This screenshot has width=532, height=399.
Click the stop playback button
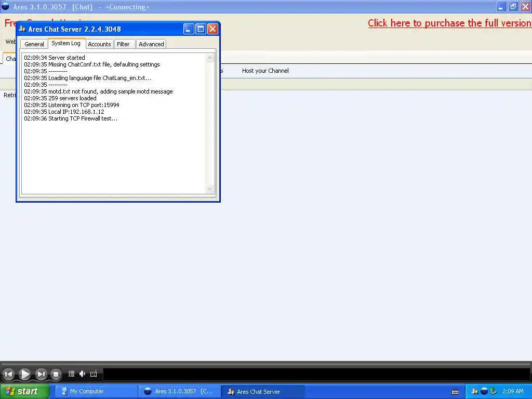click(x=56, y=374)
